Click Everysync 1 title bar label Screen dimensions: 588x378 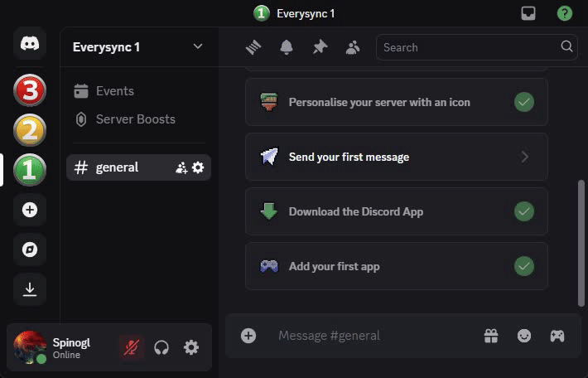coord(306,14)
